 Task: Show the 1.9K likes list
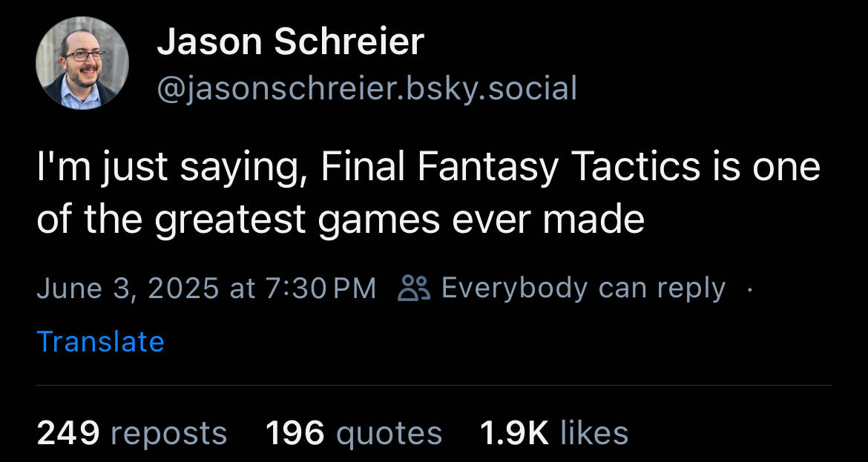point(554,433)
